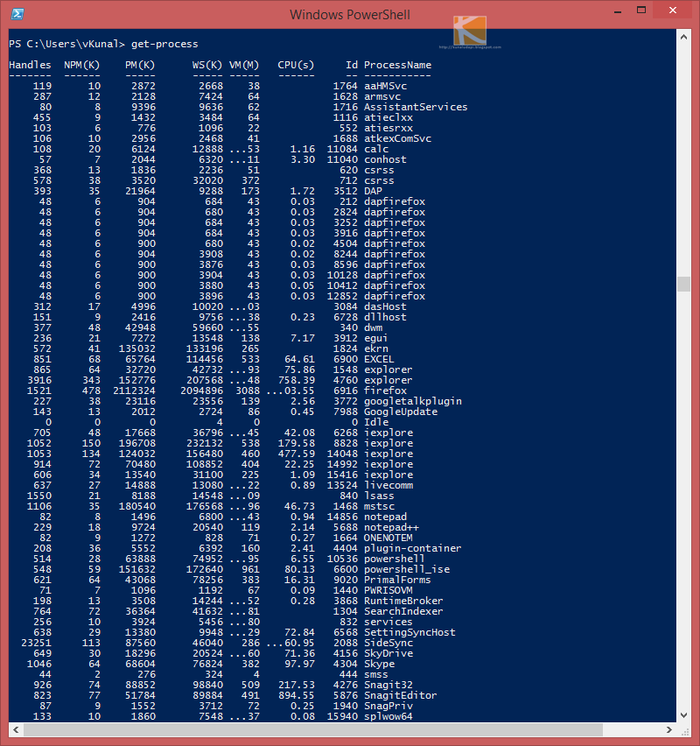
Task: Click the SideSync process name
Action: click(388, 643)
